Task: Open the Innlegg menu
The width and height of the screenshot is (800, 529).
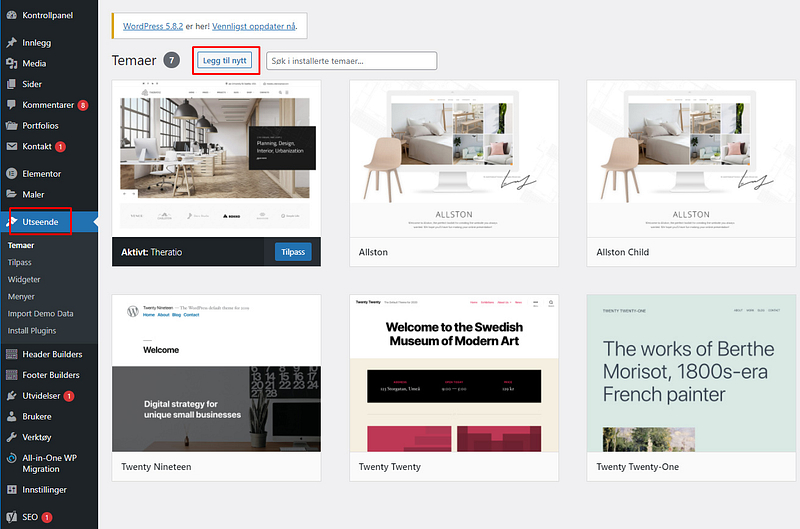Action: (x=36, y=43)
